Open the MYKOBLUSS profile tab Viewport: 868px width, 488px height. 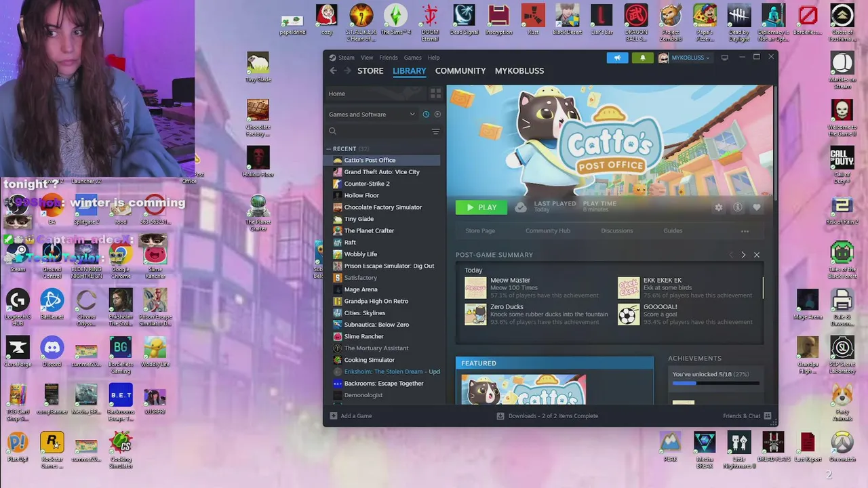tap(519, 70)
